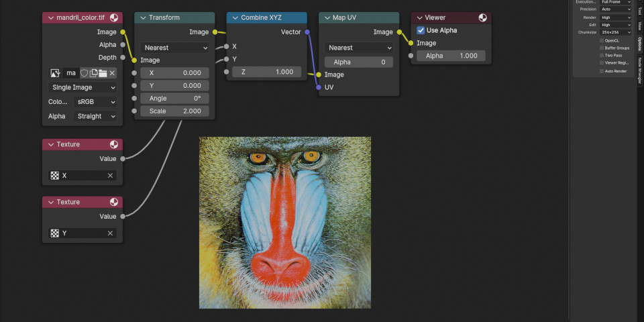Remove the Y texture with its X button
Image resolution: width=644 pixels, height=322 pixels.
point(110,233)
